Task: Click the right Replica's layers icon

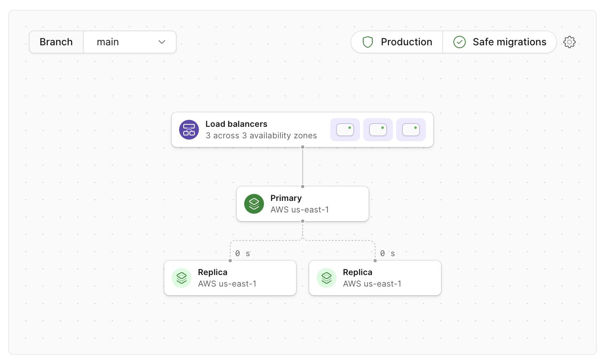Action: pos(327,278)
